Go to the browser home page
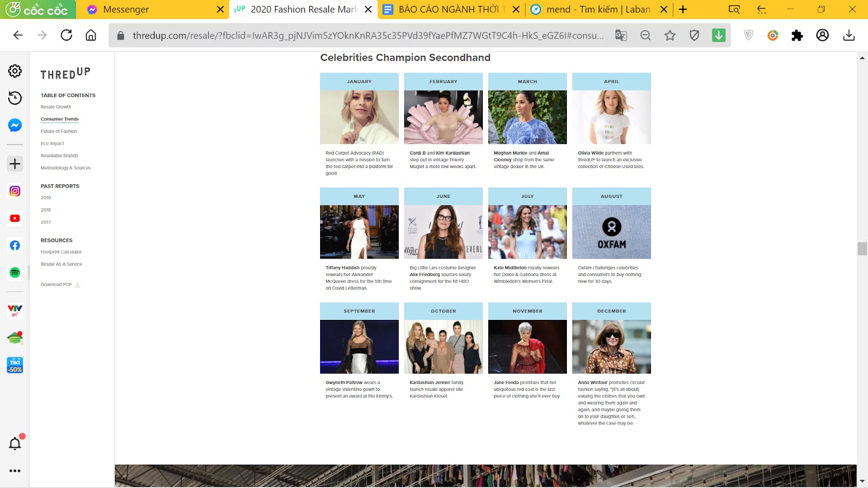 point(91,35)
